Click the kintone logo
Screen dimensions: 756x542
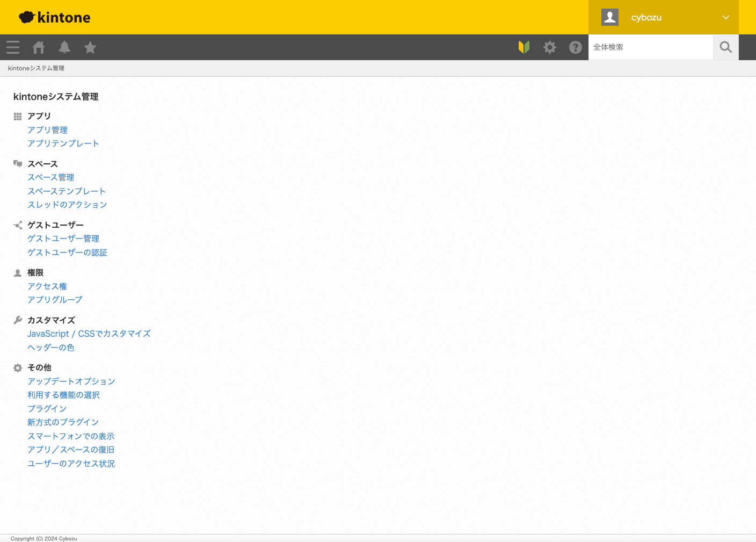tap(55, 17)
